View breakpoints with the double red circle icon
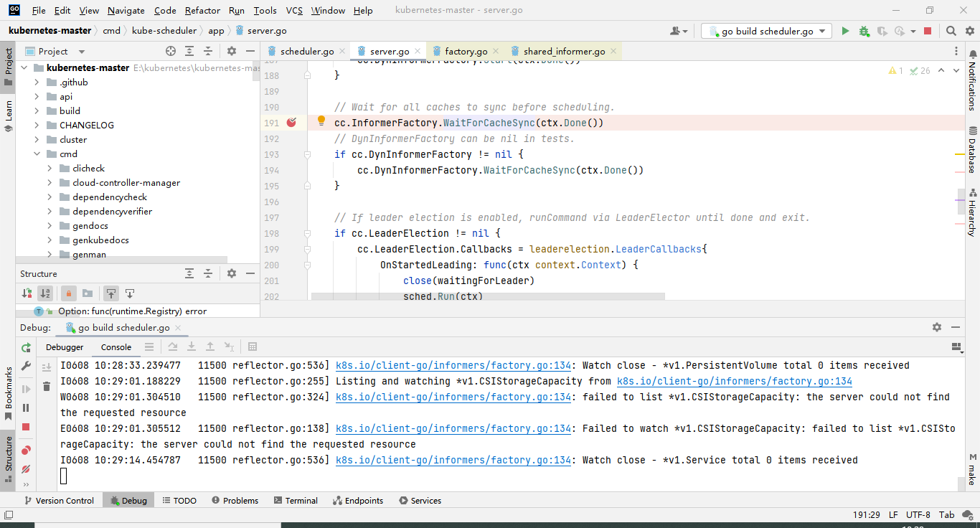980x528 pixels. click(27, 451)
